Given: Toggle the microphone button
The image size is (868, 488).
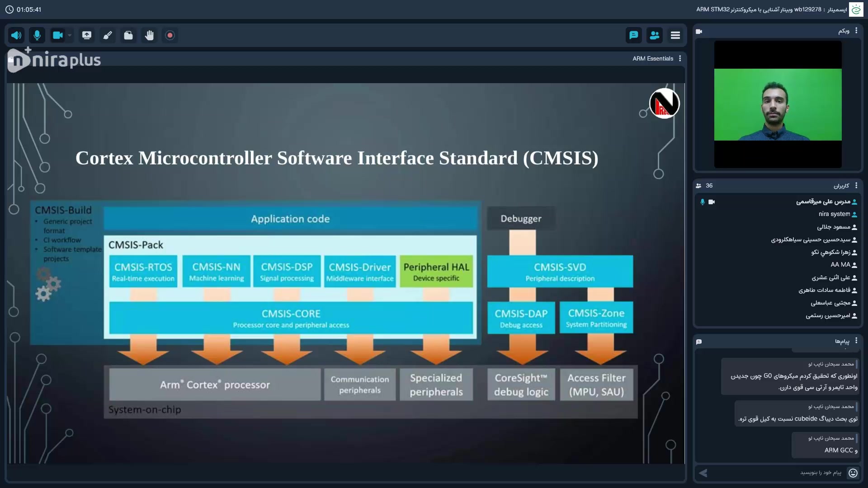Looking at the screenshot, I should [x=37, y=35].
